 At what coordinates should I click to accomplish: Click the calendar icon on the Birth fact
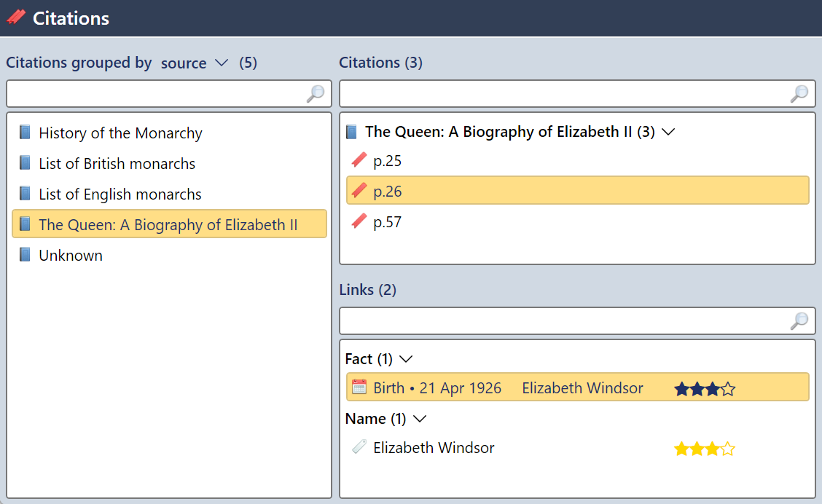tap(359, 387)
